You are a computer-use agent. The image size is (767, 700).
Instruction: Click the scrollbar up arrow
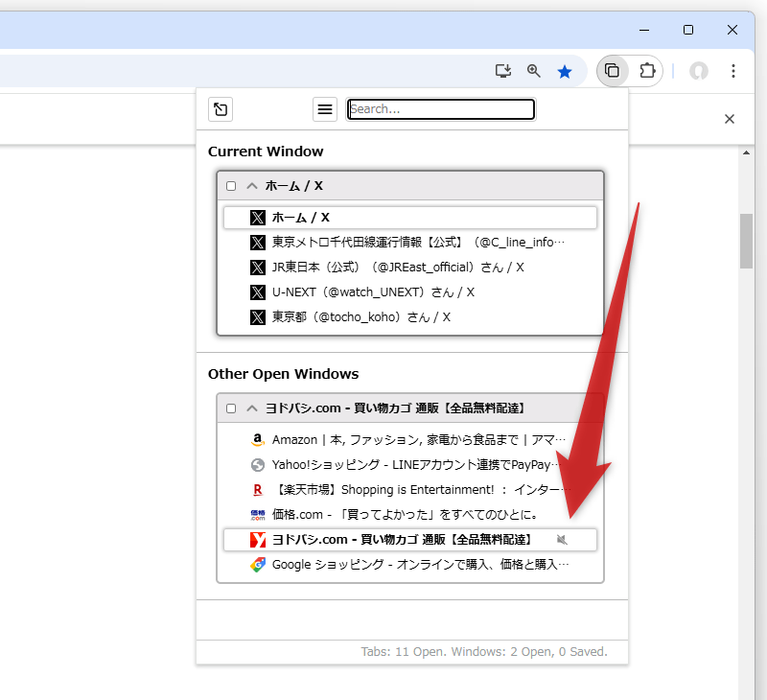746,152
